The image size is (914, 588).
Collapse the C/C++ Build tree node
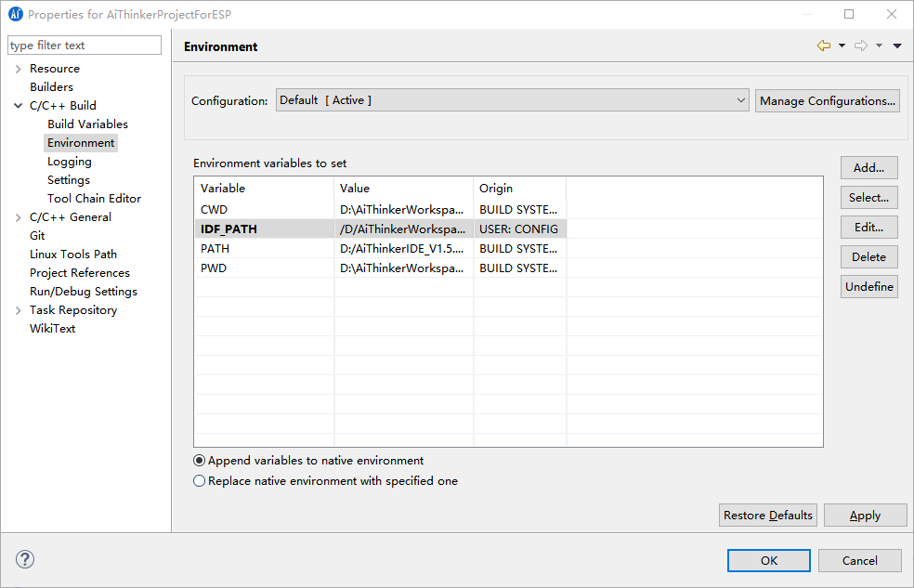(x=19, y=106)
